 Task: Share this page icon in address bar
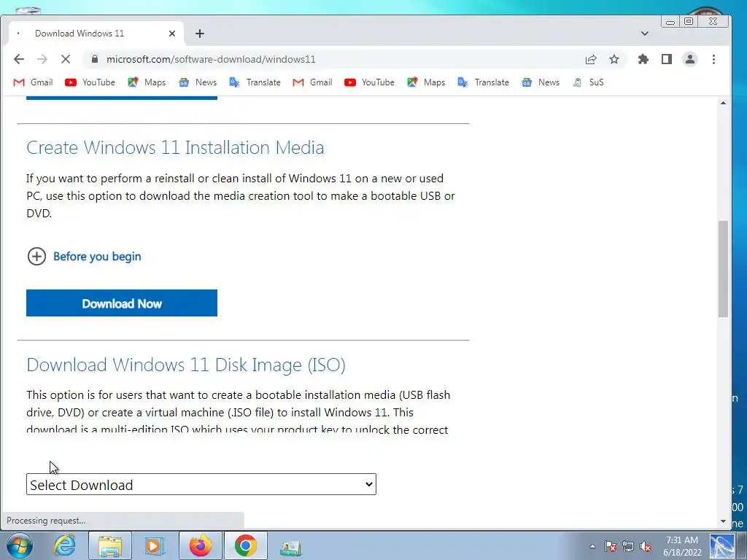click(x=591, y=59)
